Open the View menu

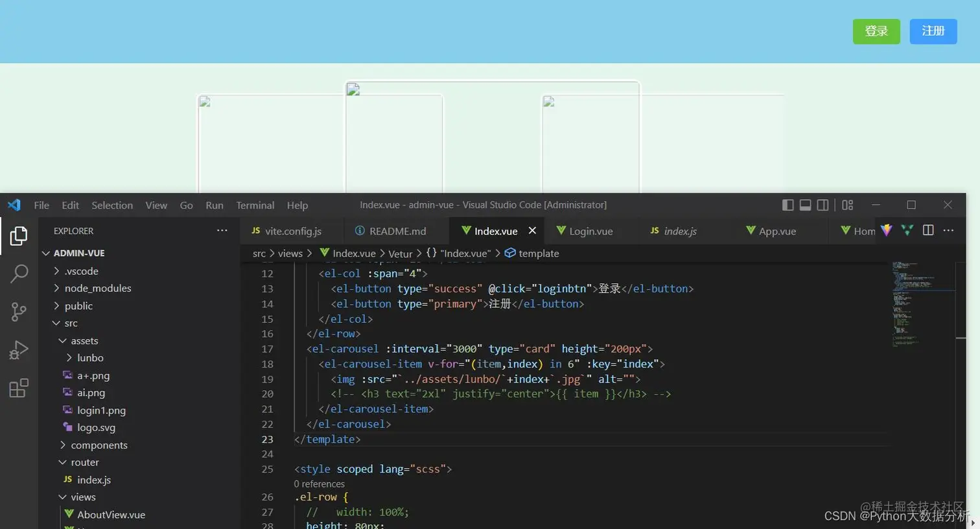pos(156,205)
